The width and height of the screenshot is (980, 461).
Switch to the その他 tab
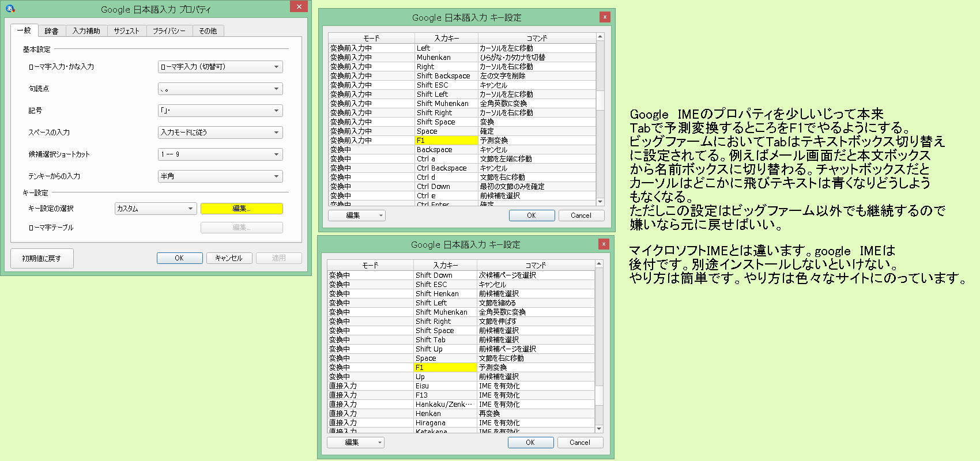(x=208, y=31)
